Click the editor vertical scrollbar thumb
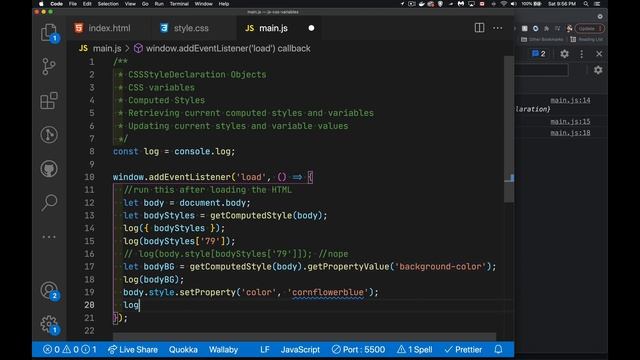 coord(509,129)
